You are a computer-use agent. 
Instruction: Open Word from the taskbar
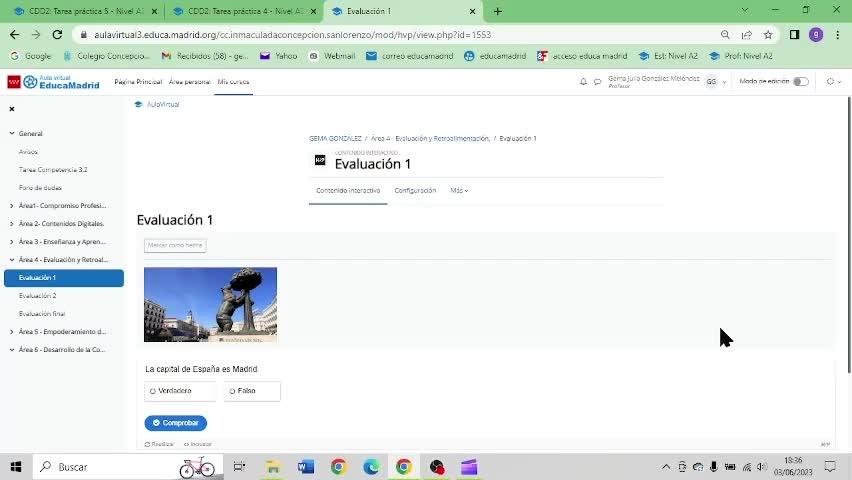pos(306,467)
